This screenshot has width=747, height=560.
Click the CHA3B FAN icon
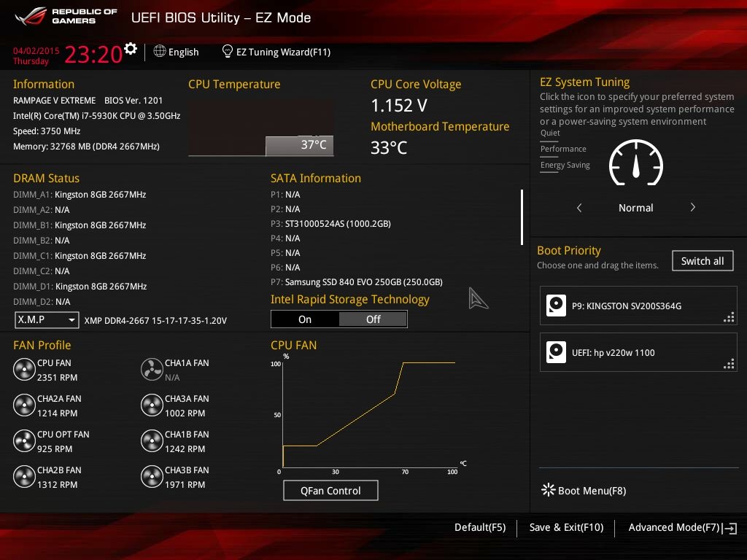pos(152,477)
